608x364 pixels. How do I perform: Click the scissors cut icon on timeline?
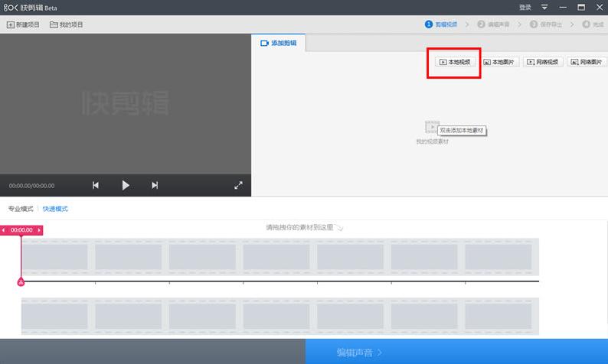[21, 282]
